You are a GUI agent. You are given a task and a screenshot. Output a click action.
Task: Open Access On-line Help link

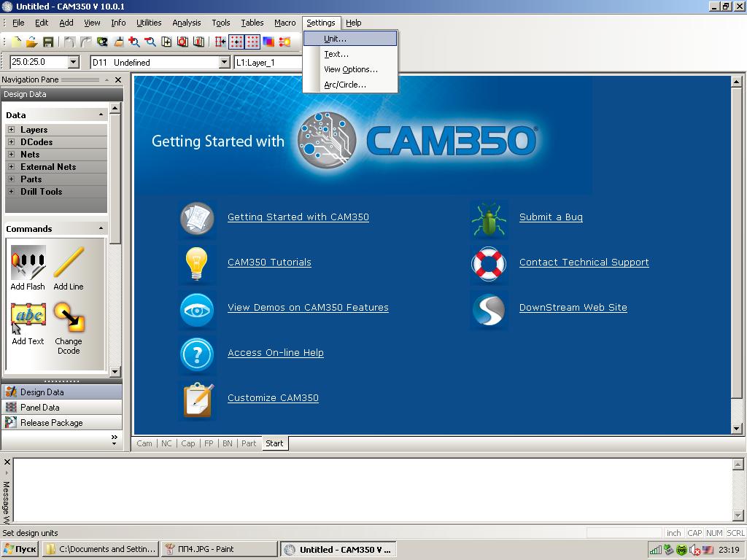[x=275, y=353]
